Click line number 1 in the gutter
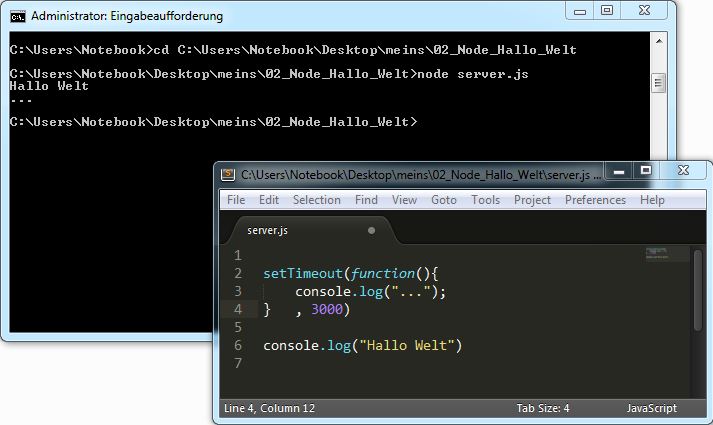 (x=238, y=255)
